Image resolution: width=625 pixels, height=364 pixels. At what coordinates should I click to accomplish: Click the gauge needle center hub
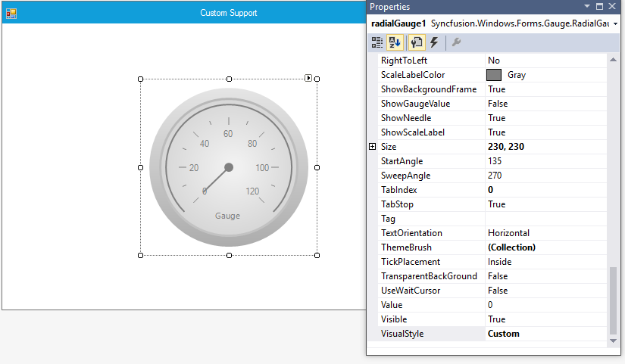[x=229, y=167]
